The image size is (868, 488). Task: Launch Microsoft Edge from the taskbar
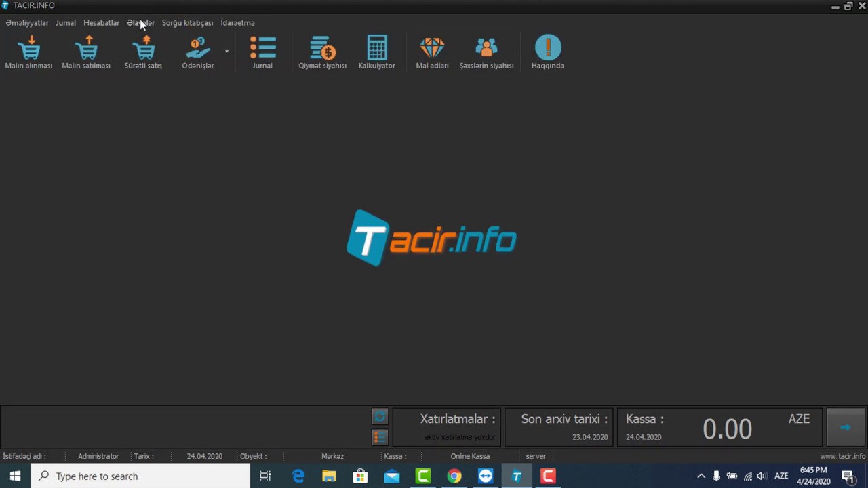(298, 476)
